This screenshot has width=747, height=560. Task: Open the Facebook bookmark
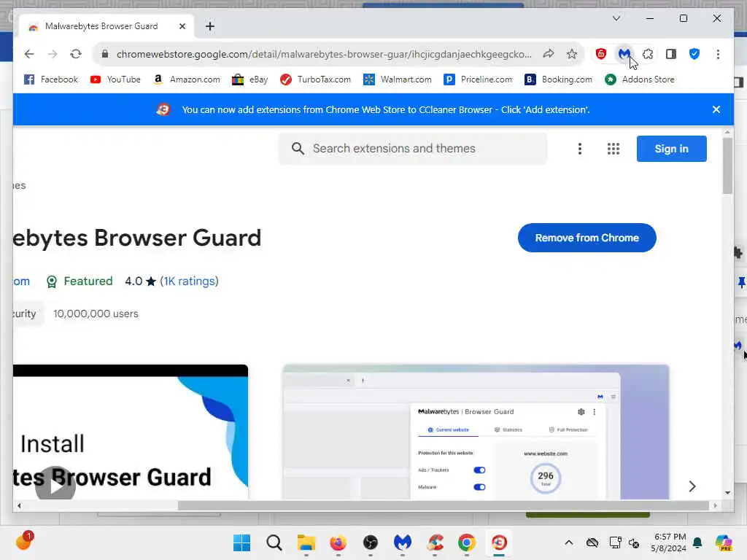click(51, 79)
